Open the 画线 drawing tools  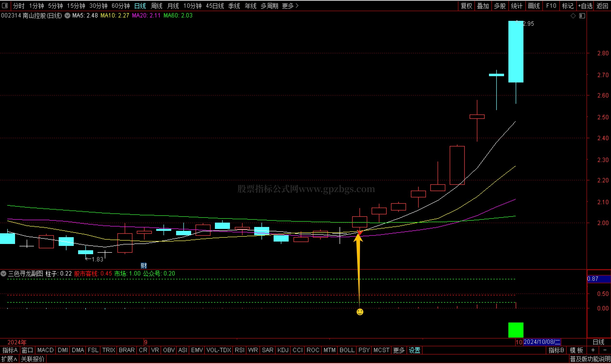tap(534, 6)
